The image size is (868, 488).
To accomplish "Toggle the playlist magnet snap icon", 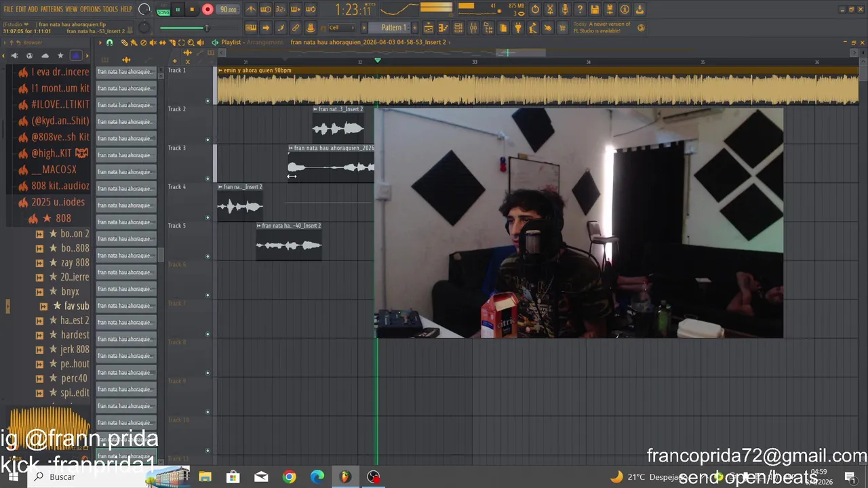I will 110,43.
